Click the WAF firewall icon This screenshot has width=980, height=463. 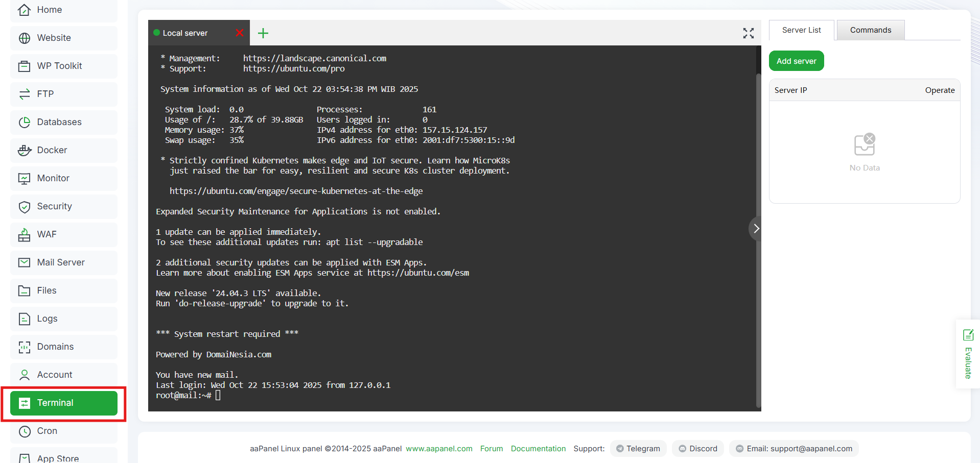coord(24,234)
